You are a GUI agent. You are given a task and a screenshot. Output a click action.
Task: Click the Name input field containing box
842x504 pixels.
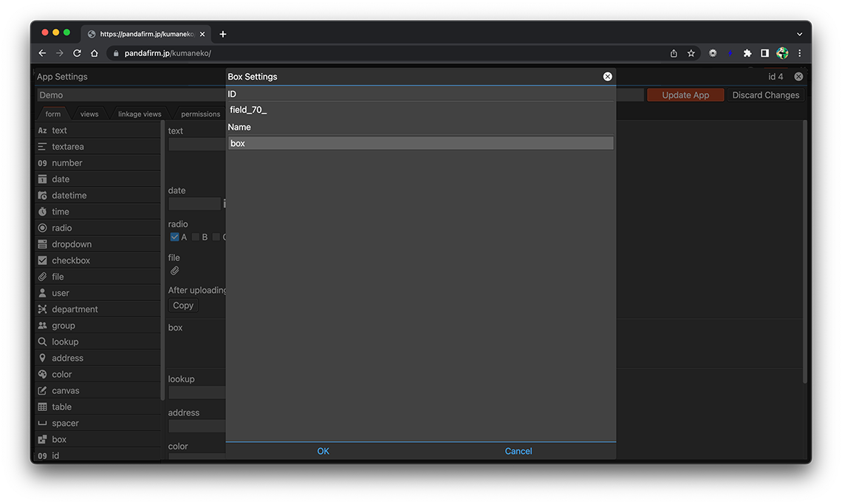pyautogui.click(x=420, y=143)
